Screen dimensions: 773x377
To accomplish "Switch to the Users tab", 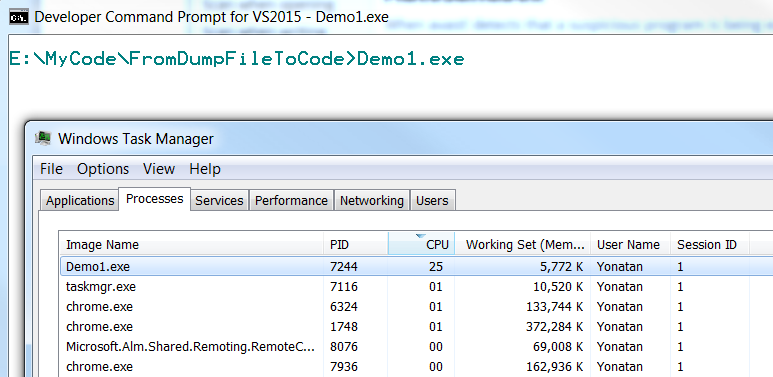I will 432,201.
